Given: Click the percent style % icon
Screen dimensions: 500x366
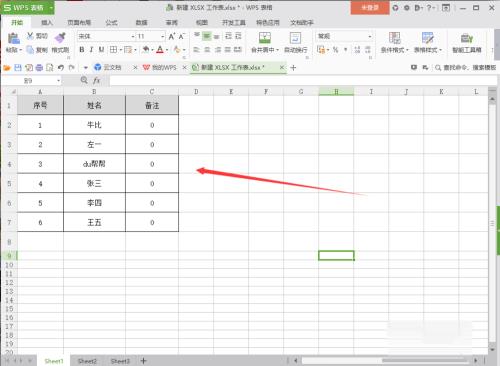Looking at the screenshot, I should [x=336, y=50].
